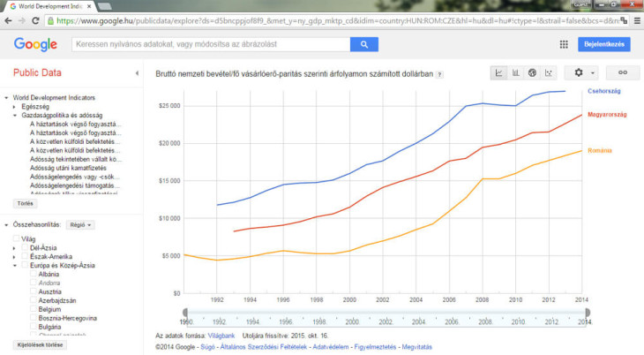This screenshot has width=644, height=355.
Task: Click the Bejelentkezés sign-in button
Action: pyautogui.click(x=603, y=44)
